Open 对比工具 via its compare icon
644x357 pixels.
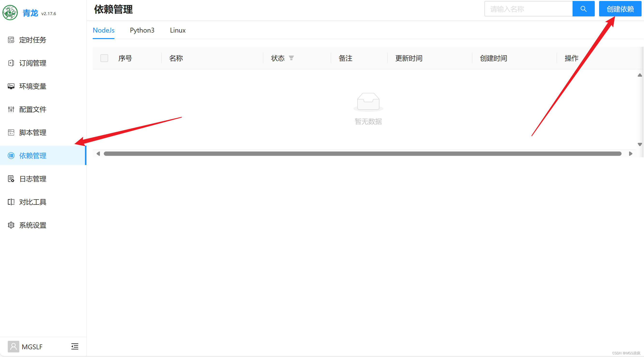point(11,202)
